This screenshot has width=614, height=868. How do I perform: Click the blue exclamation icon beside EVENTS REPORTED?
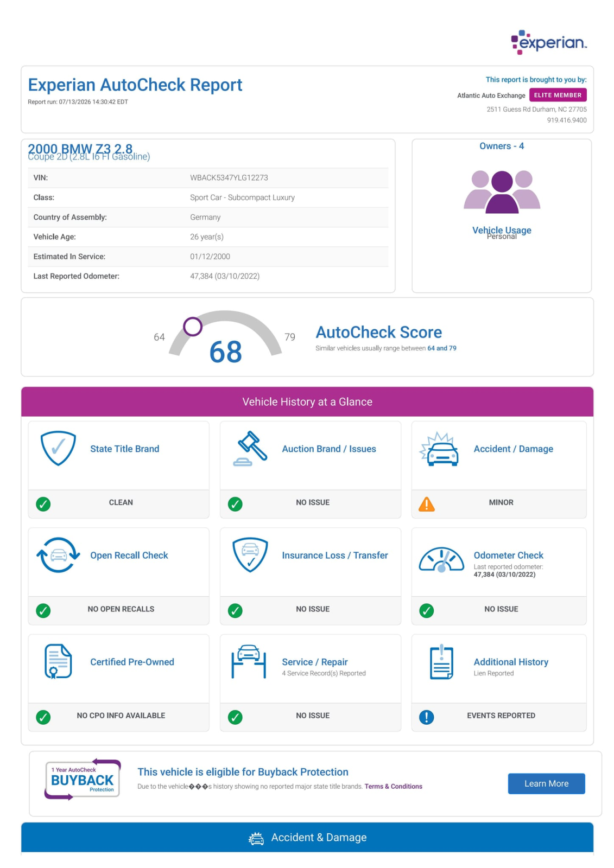click(427, 717)
